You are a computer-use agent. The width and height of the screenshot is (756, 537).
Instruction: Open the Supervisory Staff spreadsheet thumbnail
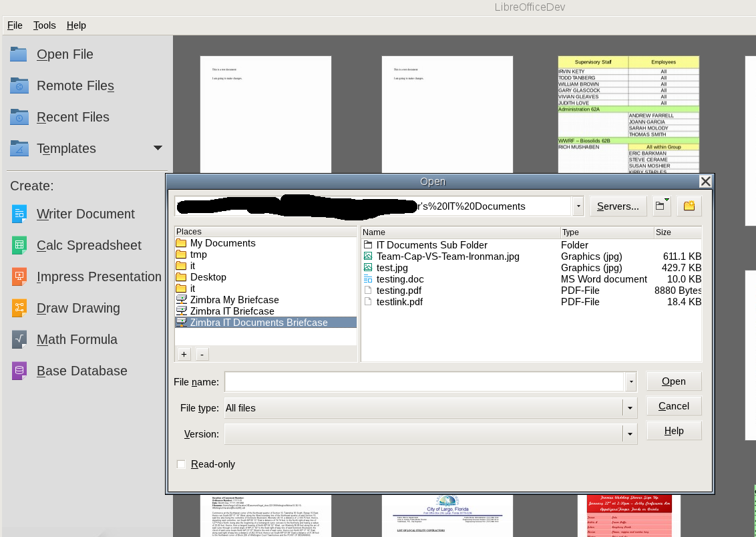tap(628, 115)
